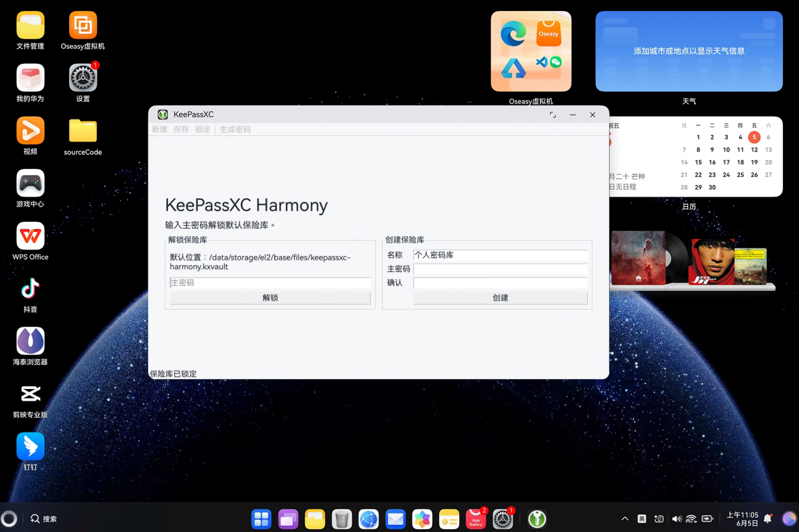
Task: Click the orange Oseasy icon inside the widget
Action: pyautogui.click(x=548, y=34)
